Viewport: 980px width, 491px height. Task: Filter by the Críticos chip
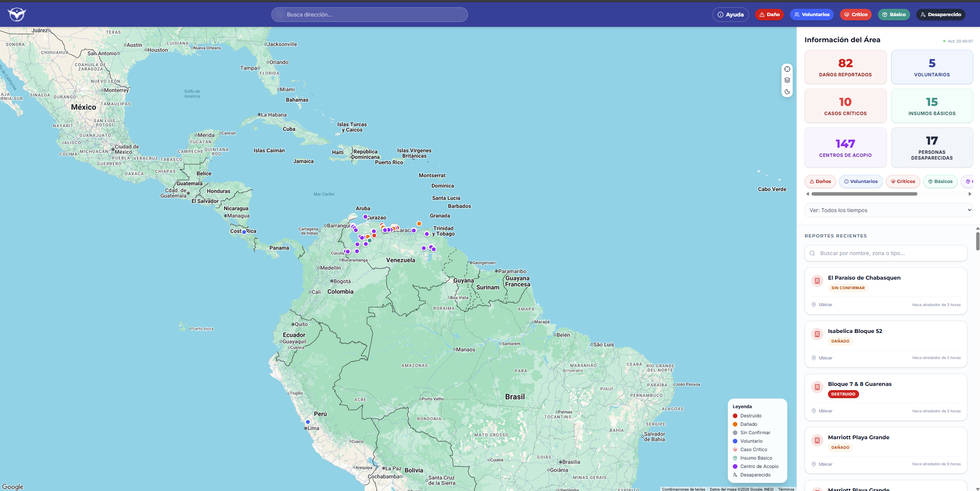[903, 181]
